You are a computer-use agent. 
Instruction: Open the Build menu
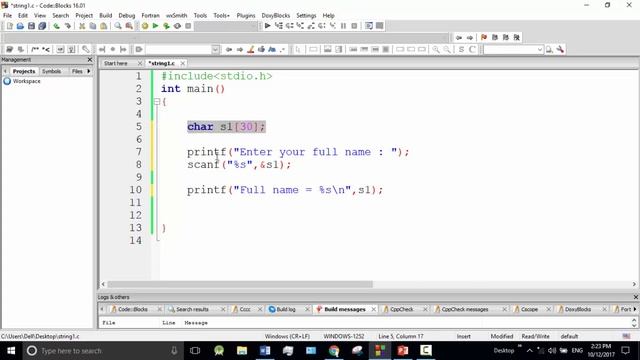coord(106,16)
